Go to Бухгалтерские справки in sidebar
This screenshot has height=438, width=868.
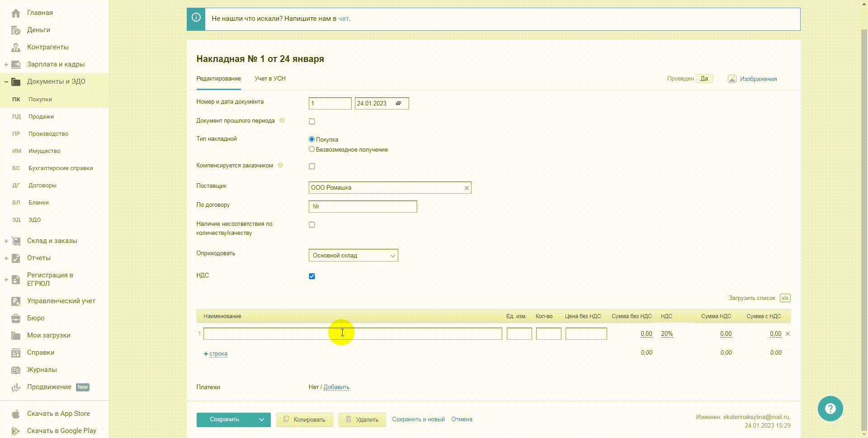61,168
